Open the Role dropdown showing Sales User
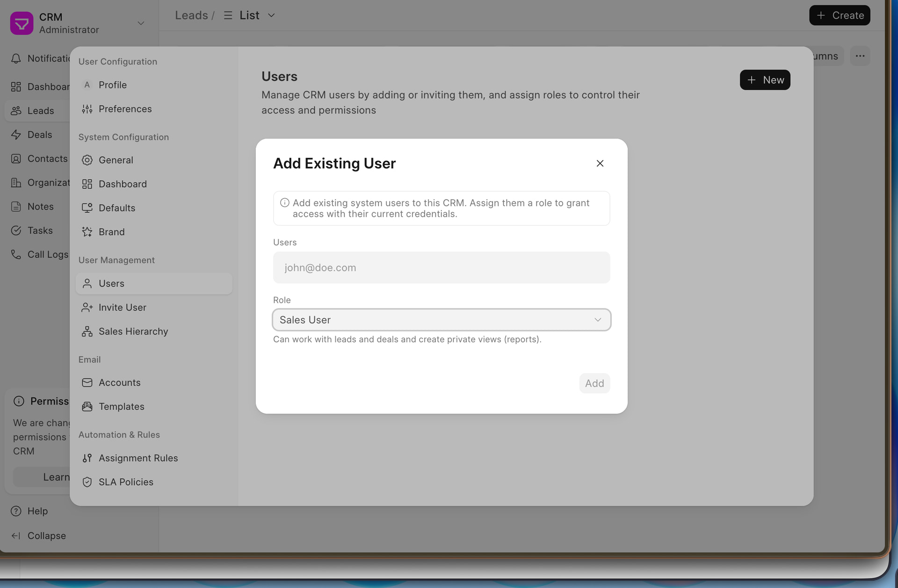The image size is (898, 588). [x=442, y=320]
